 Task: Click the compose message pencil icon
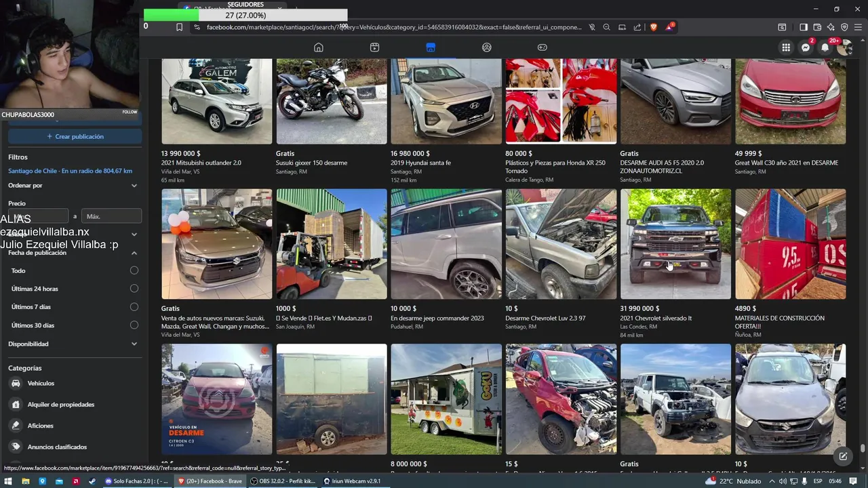pos(843,456)
